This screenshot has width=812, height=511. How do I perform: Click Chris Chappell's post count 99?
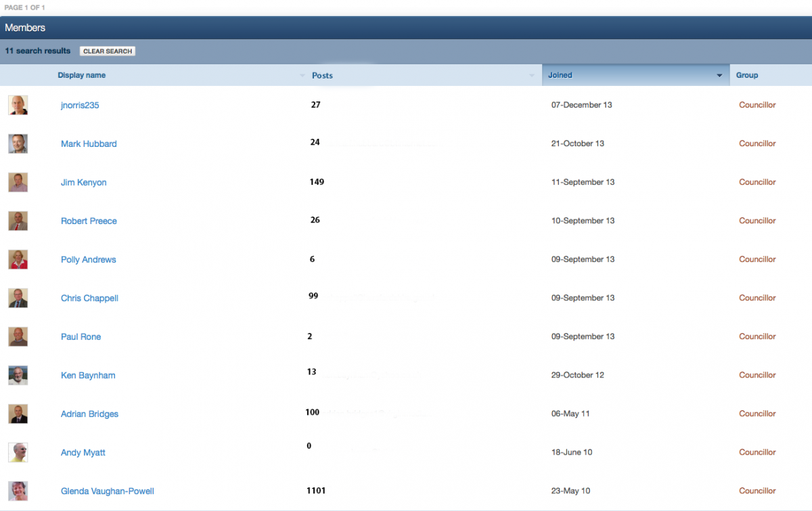313,296
